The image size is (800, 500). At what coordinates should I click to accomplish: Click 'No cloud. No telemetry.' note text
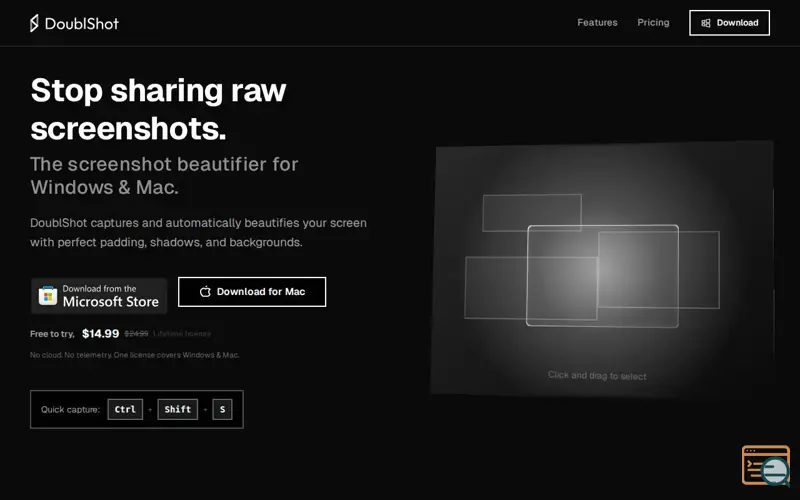[71, 355]
